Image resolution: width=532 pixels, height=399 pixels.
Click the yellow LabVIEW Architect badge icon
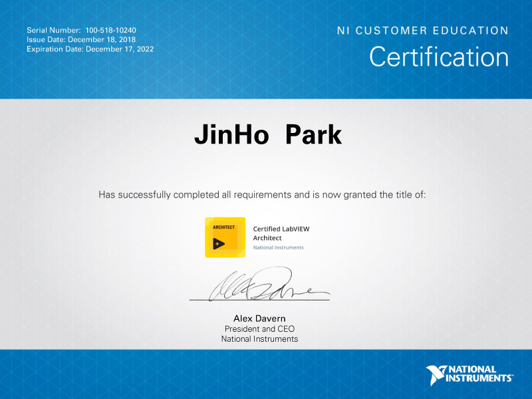tap(225, 237)
